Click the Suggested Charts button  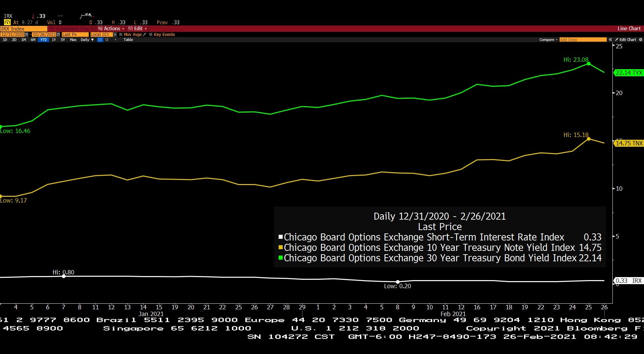tap(72, 29)
